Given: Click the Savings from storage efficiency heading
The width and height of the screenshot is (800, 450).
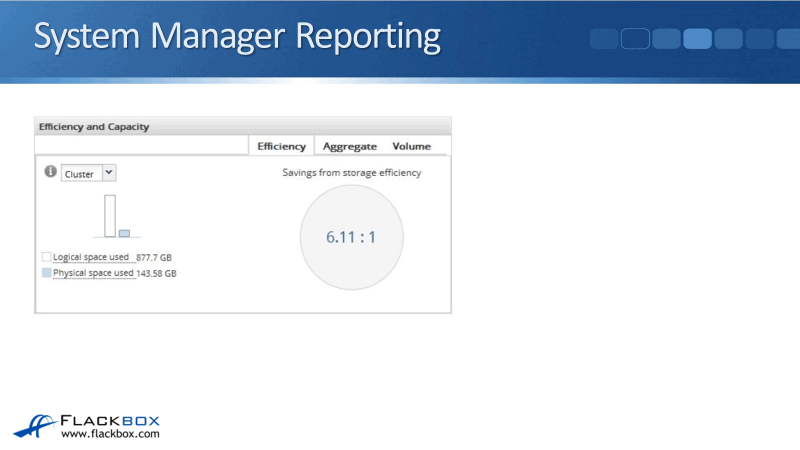Looking at the screenshot, I should (351, 172).
